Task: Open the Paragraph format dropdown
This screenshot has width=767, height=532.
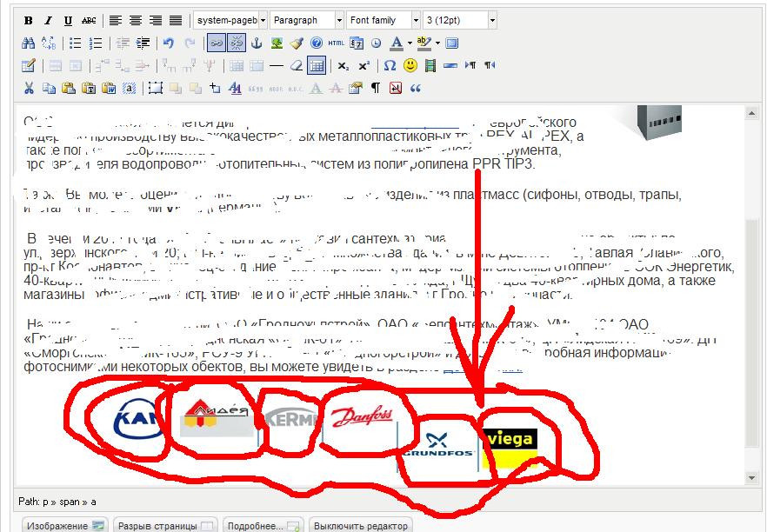Action: click(307, 21)
